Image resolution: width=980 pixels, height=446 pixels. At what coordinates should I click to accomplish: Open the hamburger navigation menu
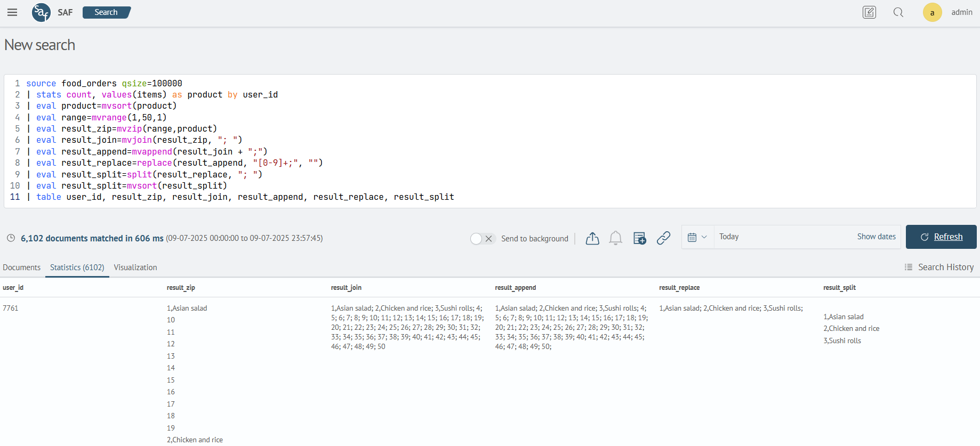12,12
